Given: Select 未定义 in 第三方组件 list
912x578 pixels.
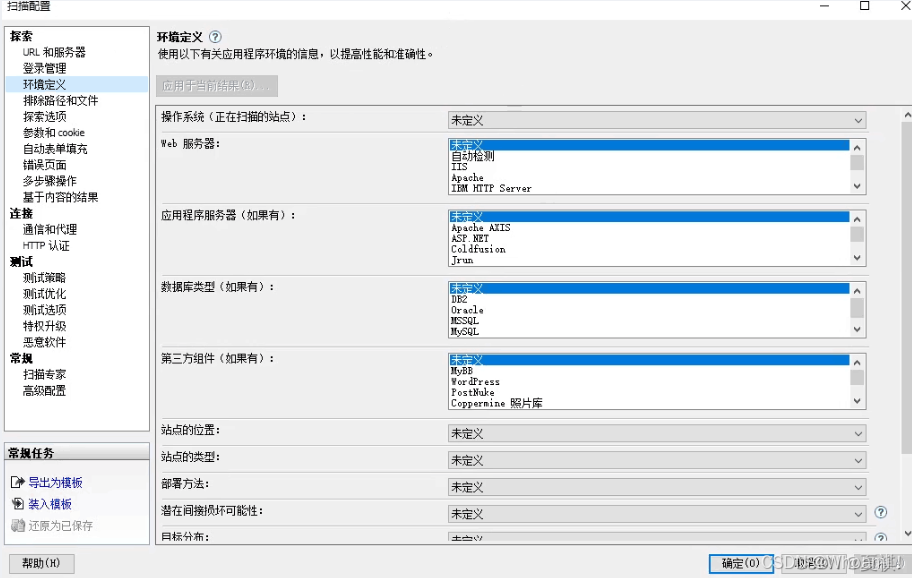Looking at the screenshot, I should [649, 359].
